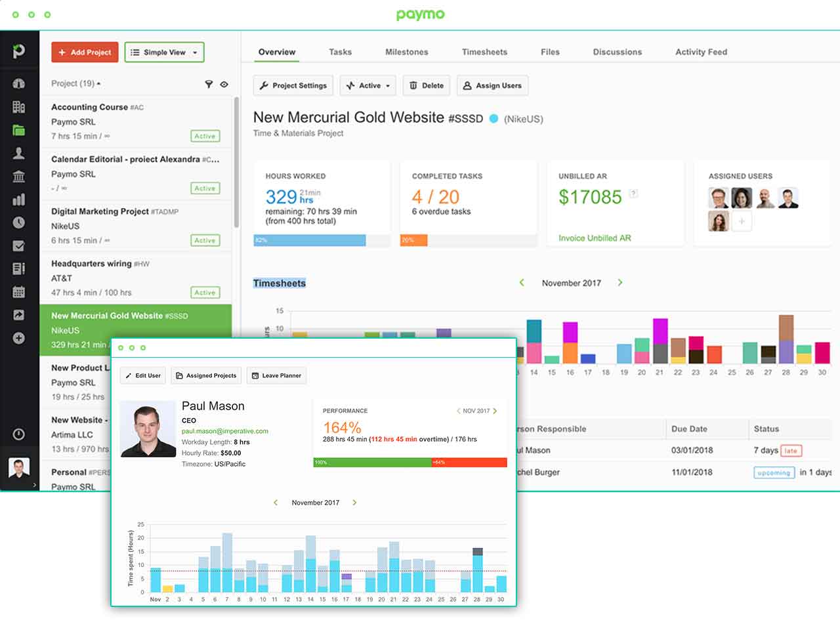Click the Paymo logo in the sidebar
The image size is (840, 630).
click(19, 51)
